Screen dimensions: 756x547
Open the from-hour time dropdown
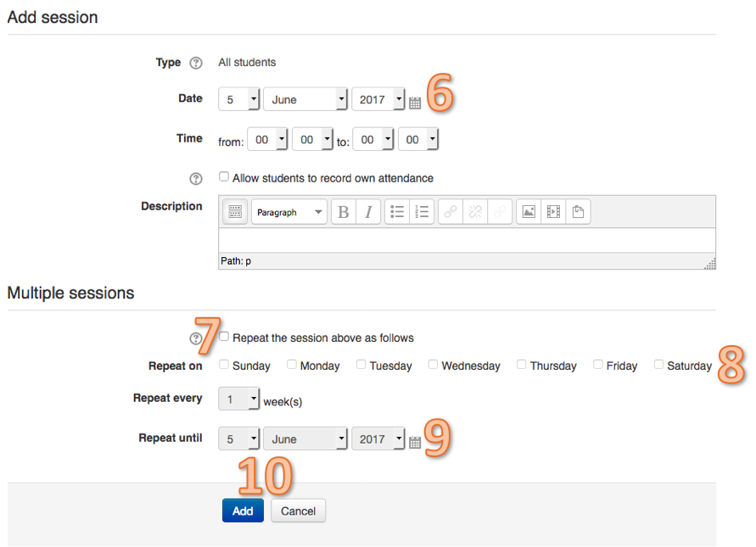267,139
